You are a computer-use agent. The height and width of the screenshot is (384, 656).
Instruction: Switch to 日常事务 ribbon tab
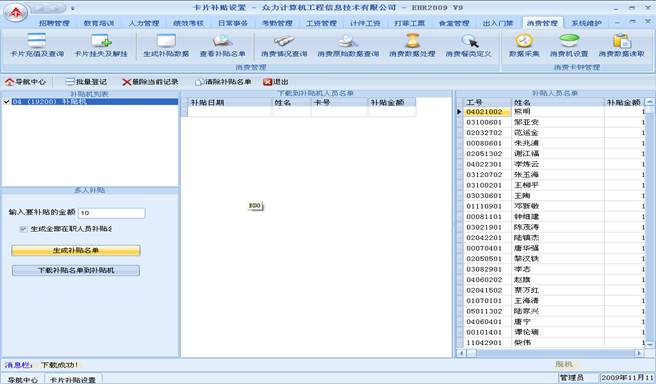tap(233, 23)
